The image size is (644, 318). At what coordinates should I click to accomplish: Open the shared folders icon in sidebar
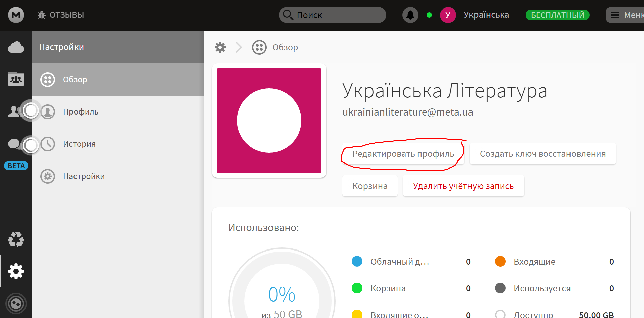16,79
